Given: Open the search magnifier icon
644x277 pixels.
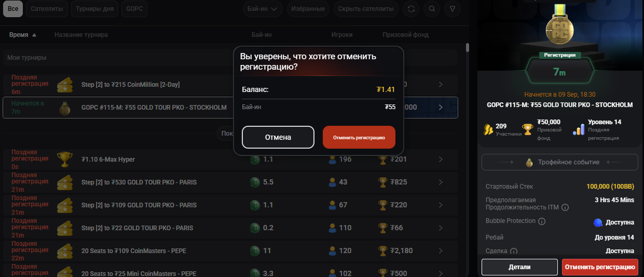Looking at the screenshot, I should 432,9.
